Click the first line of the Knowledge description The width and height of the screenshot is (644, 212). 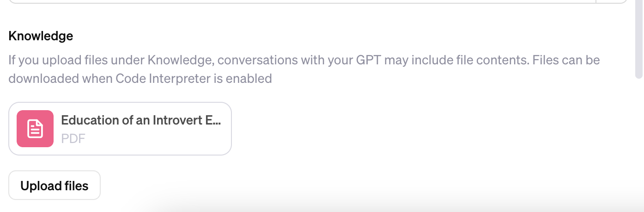click(x=304, y=61)
